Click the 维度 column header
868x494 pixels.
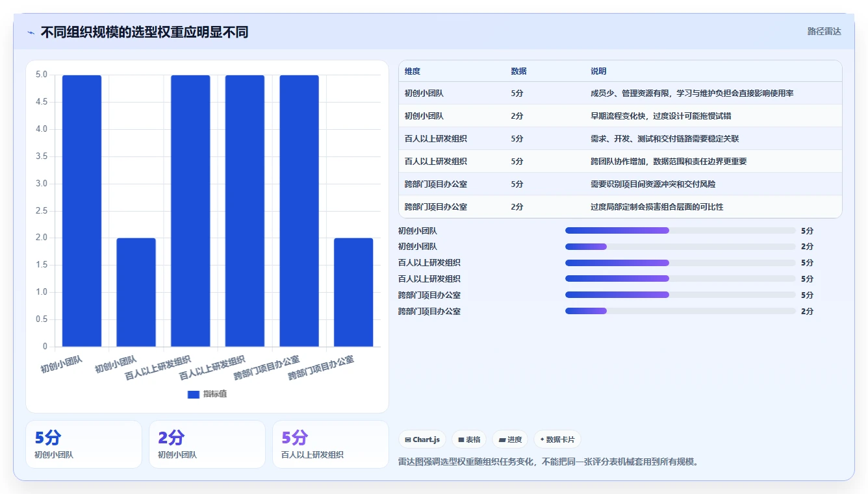click(413, 71)
